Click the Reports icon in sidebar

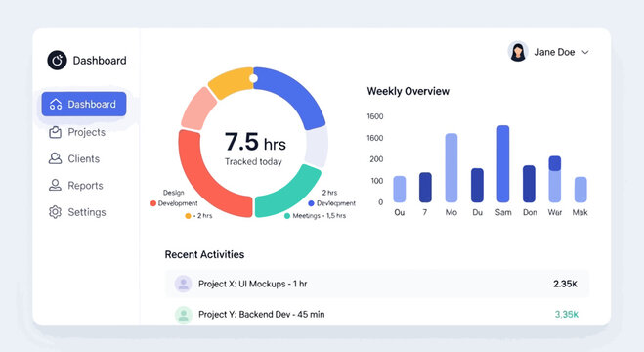tap(55, 185)
